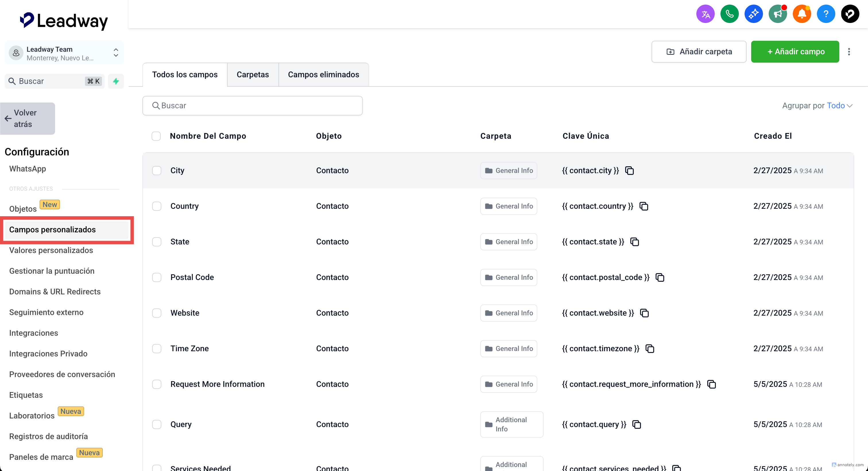Copy the contact.postal_code key
Image resolution: width=868 pixels, height=471 pixels.
(660, 277)
